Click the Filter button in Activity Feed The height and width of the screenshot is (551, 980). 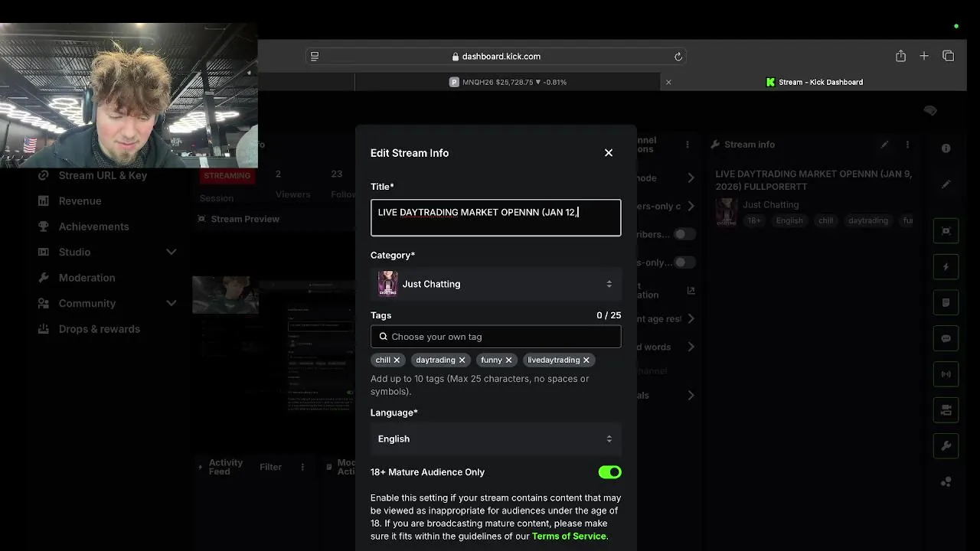[x=270, y=467]
